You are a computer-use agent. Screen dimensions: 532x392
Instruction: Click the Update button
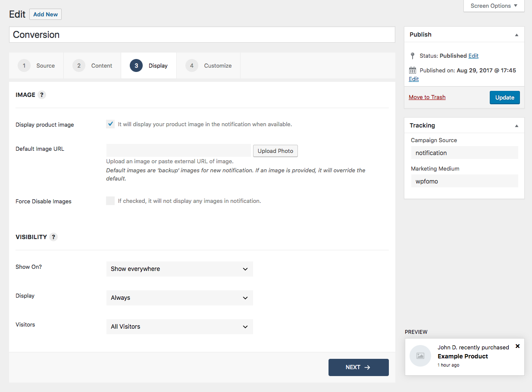pos(504,97)
